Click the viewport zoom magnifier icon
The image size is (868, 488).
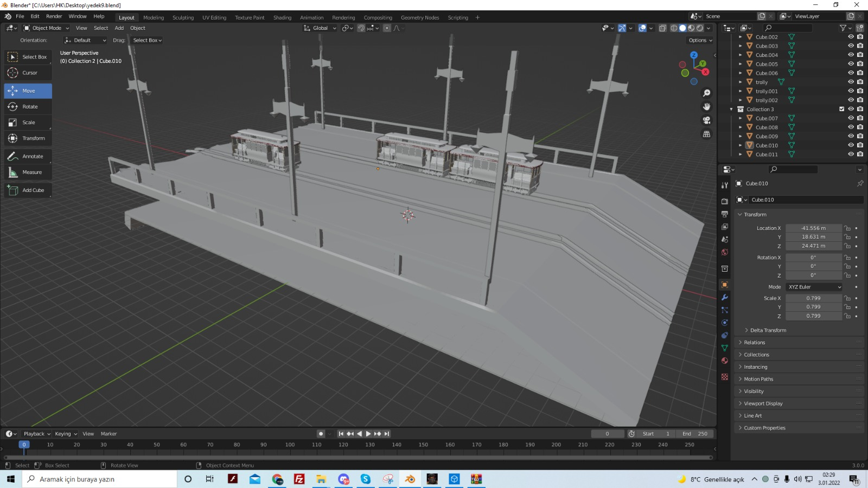[x=706, y=93]
